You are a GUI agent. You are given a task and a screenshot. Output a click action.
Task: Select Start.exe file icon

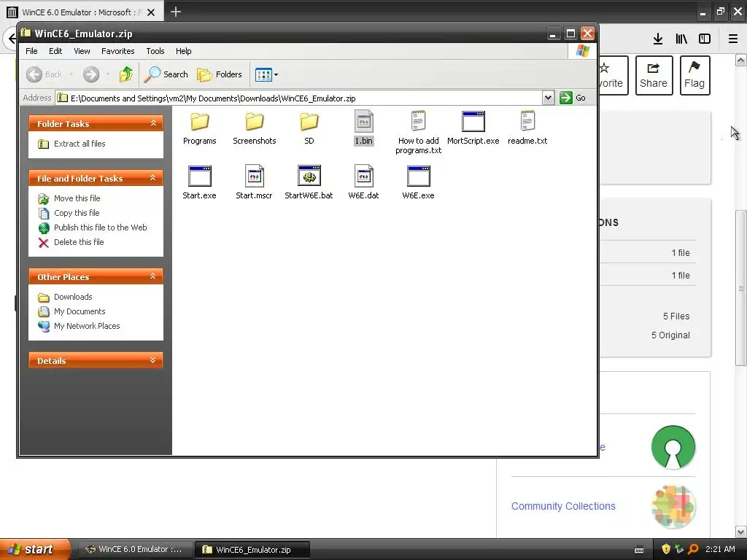(x=200, y=176)
